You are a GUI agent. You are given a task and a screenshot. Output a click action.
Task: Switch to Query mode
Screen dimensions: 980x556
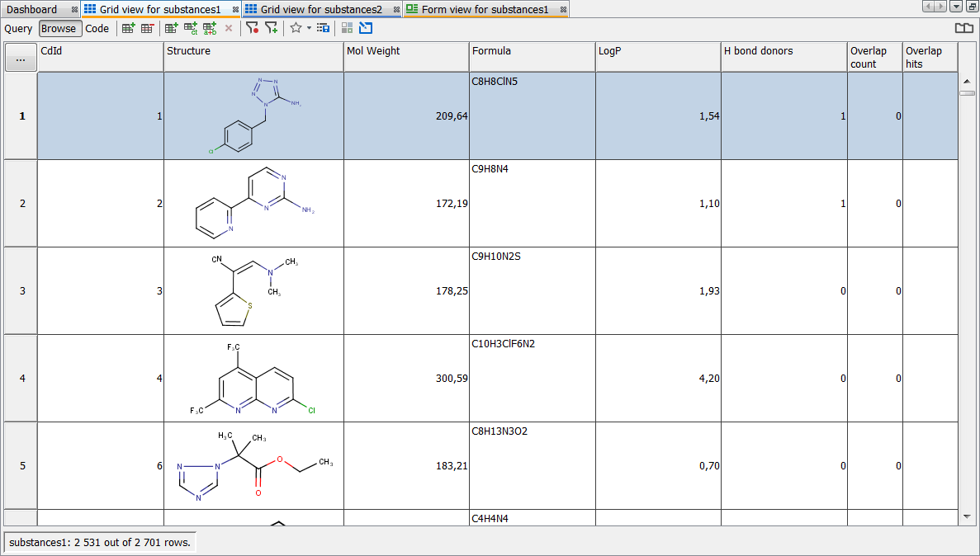point(18,28)
